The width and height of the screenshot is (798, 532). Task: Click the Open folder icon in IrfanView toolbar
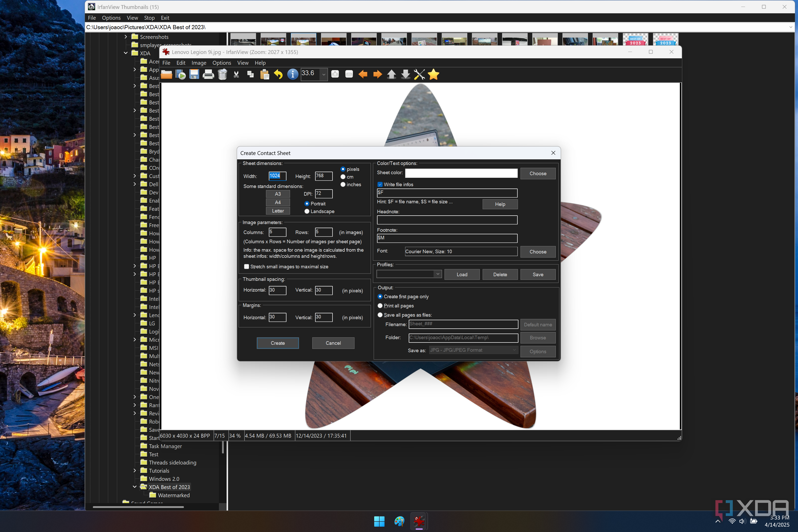tap(166, 74)
